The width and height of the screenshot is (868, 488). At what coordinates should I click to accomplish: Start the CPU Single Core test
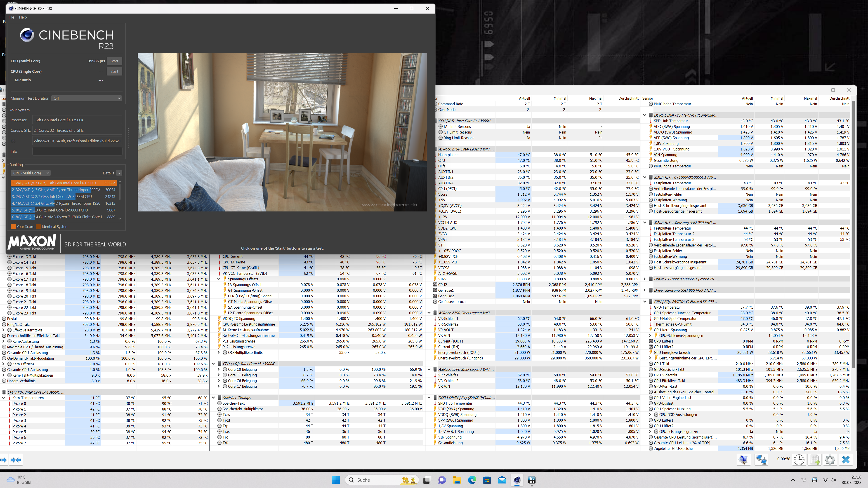tap(114, 71)
